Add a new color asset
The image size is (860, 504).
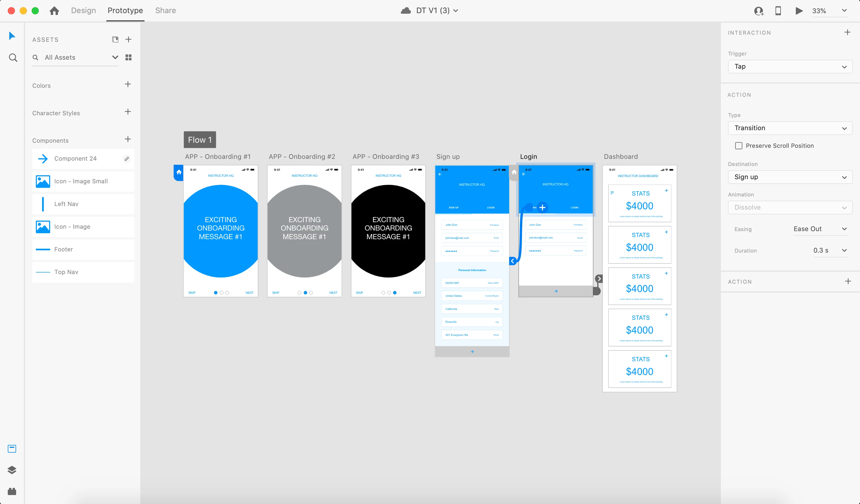pyautogui.click(x=128, y=84)
